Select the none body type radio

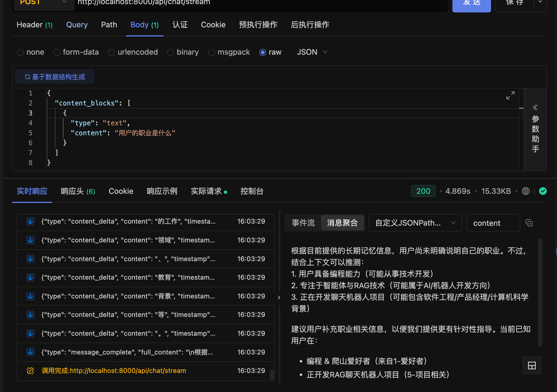(20, 52)
